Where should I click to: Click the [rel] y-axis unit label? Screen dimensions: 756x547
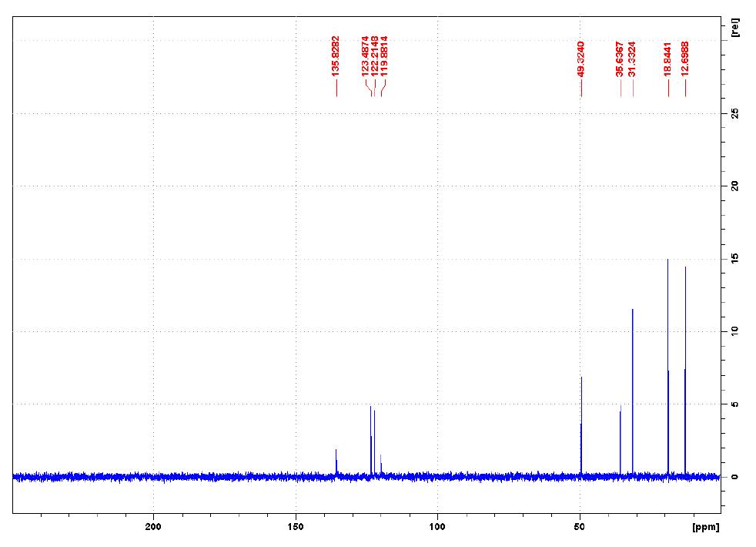coord(736,28)
